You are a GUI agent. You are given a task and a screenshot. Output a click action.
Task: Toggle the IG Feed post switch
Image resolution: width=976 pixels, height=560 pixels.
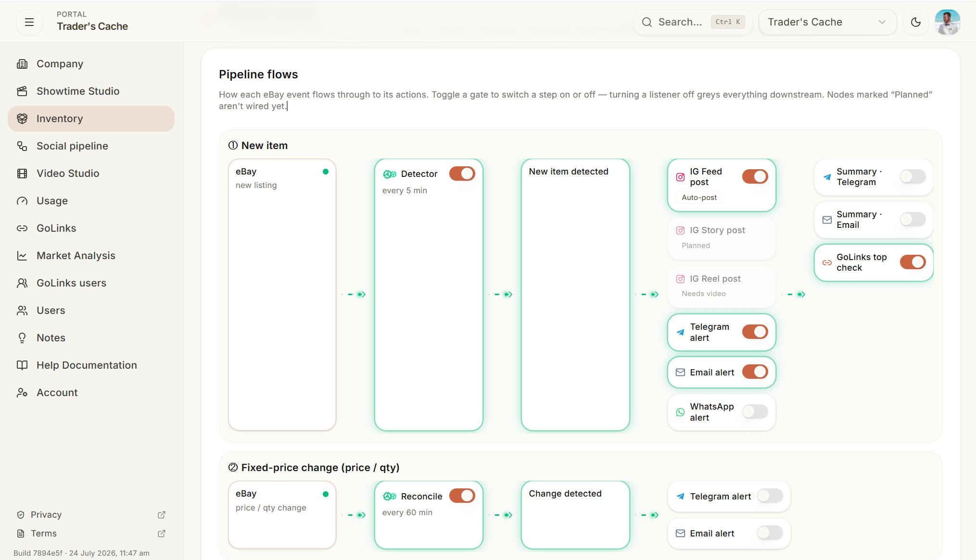pos(755,176)
